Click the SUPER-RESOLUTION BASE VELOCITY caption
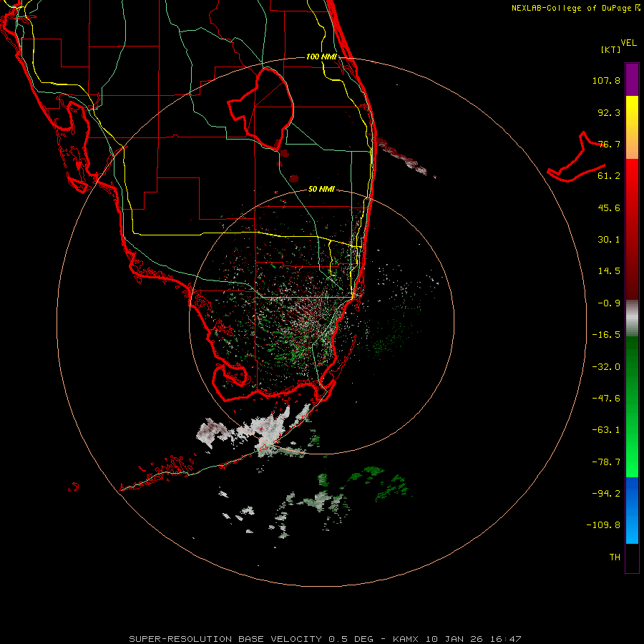 click(x=225, y=639)
